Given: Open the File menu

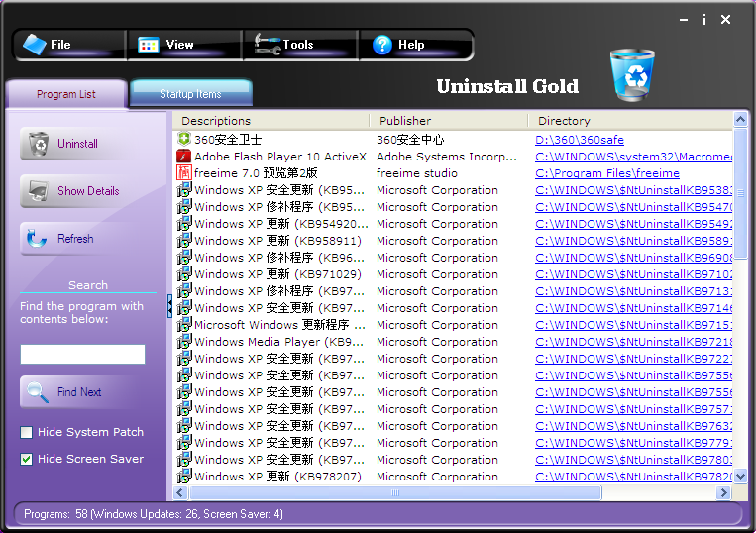Looking at the screenshot, I should (x=59, y=45).
